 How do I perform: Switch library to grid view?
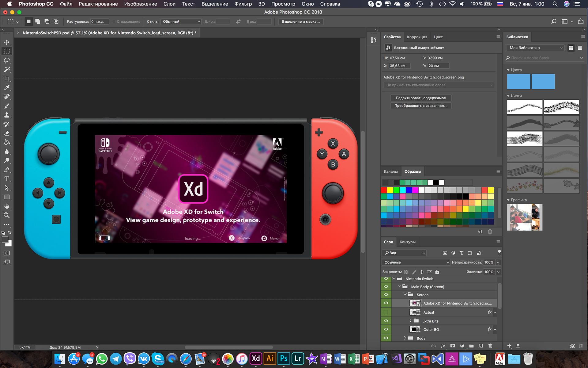coord(571,48)
